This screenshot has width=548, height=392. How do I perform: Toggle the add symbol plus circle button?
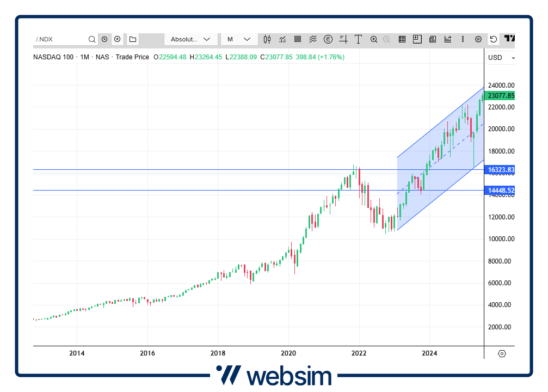click(x=117, y=39)
